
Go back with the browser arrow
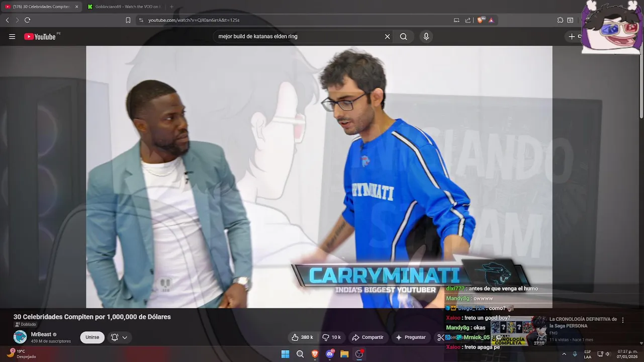pyautogui.click(x=8, y=20)
